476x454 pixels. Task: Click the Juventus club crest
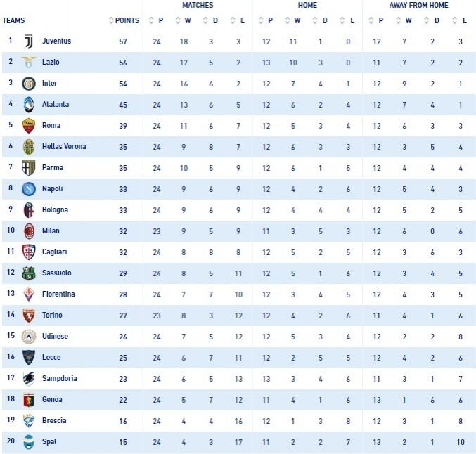tap(29, 41)
